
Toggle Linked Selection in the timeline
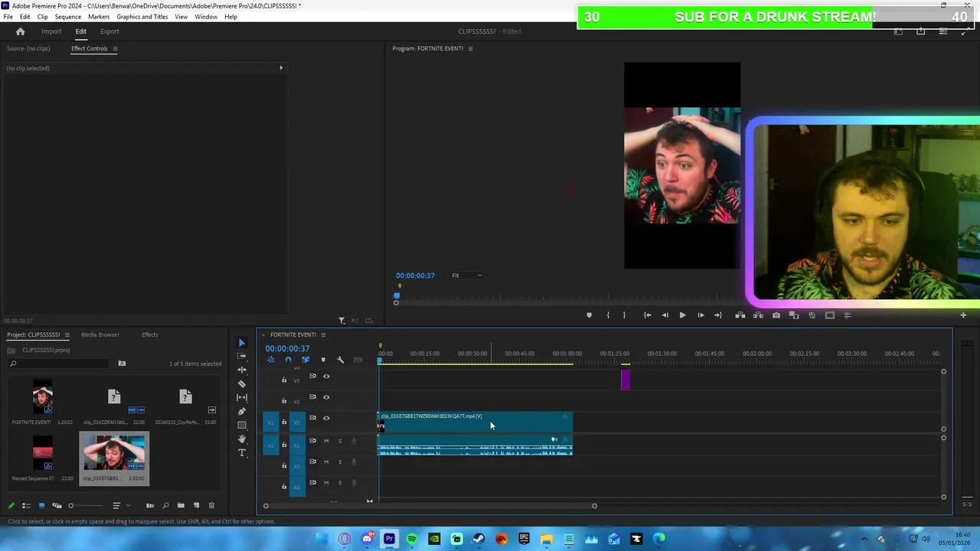(305, 360)
